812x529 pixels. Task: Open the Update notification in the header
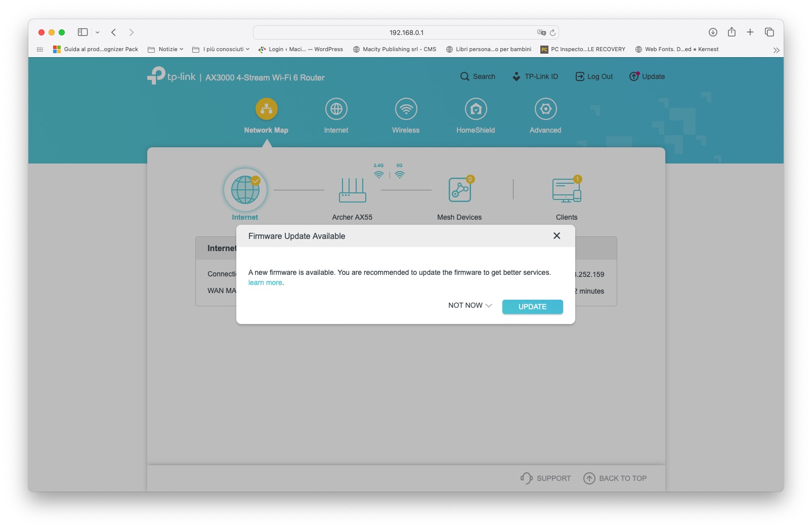pyautogui.click(x=647, y=76)
